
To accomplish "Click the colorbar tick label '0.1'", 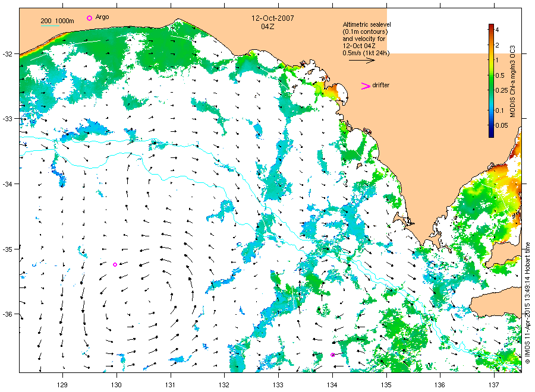I will click(499, 110).
